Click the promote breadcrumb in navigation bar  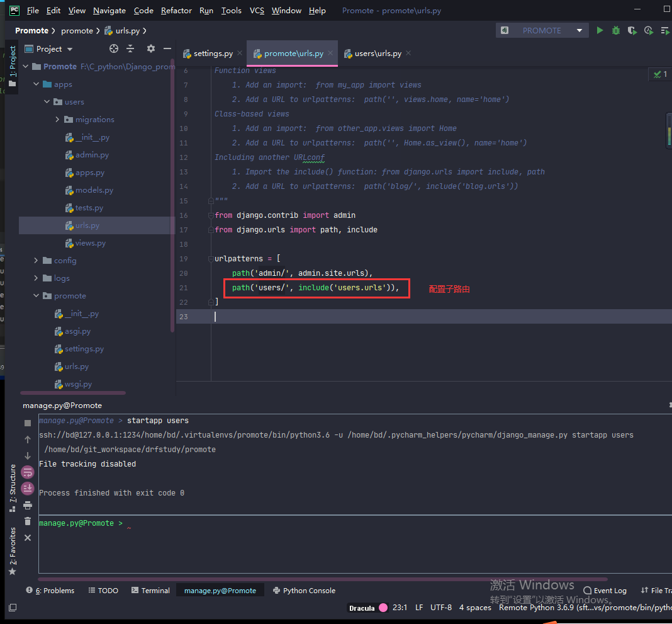(77, 30)
